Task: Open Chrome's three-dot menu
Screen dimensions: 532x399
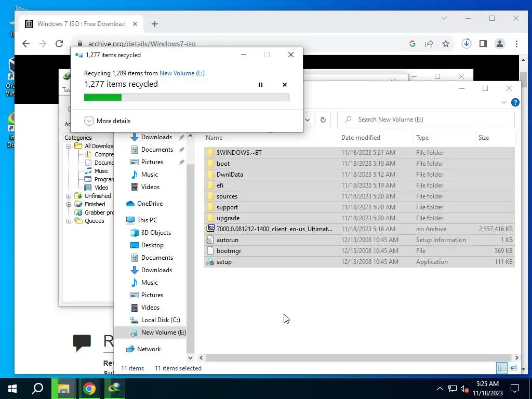Action: point(516,44)
